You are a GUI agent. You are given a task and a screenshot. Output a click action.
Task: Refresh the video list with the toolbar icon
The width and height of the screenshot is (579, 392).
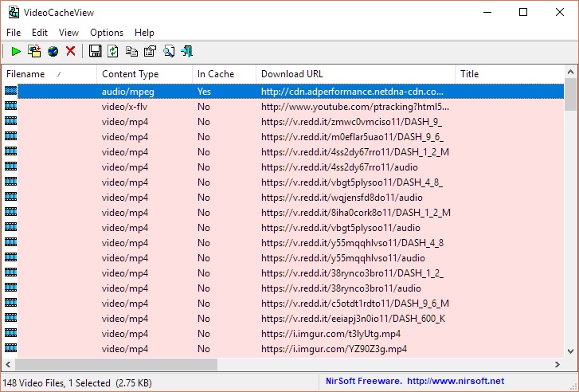pos(113,51)
